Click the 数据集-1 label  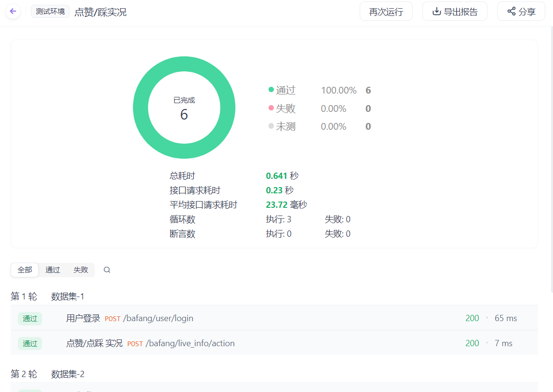67,297
